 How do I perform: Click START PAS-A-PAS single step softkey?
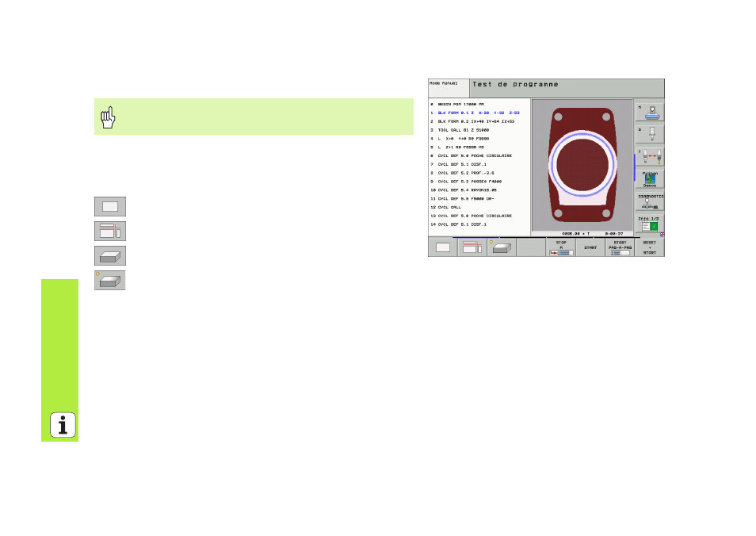(620, 247)
